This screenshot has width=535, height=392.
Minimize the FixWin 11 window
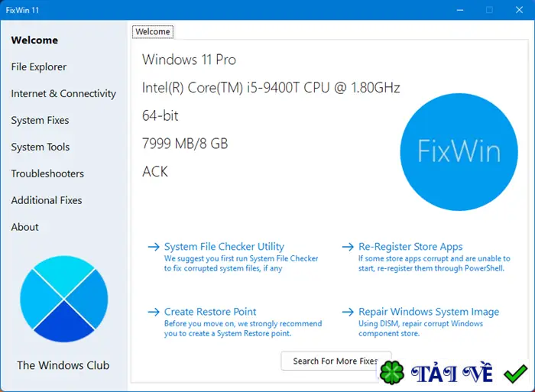pos(460,10)
